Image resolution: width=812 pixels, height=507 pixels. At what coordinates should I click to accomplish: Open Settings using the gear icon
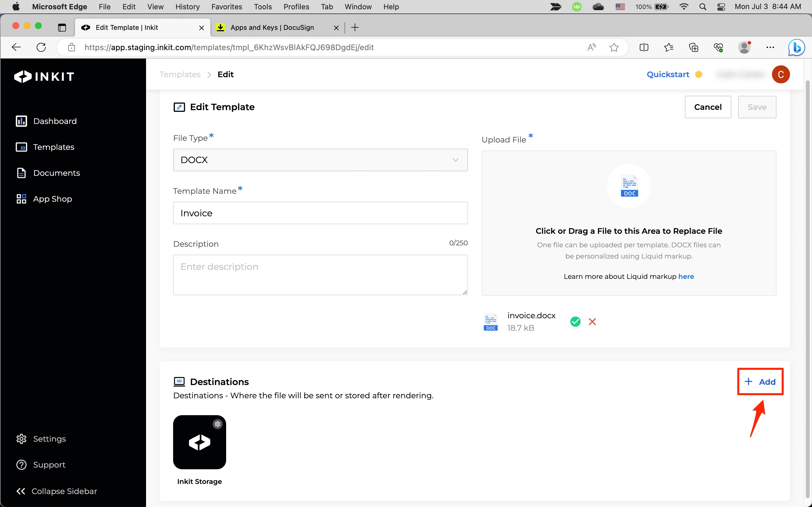(21, 439)
